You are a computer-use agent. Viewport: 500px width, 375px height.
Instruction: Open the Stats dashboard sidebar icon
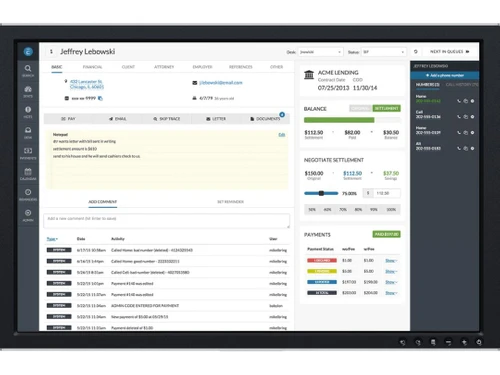tap(28, 91)
